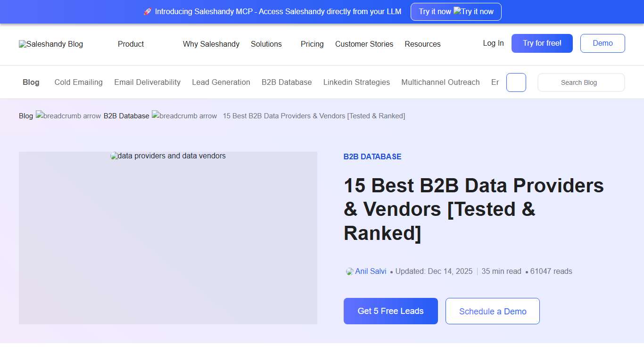The height and width of the screenshot is (362, 644).
Task: Select the Cold Emailing category tab
Action: pos(78,82)
